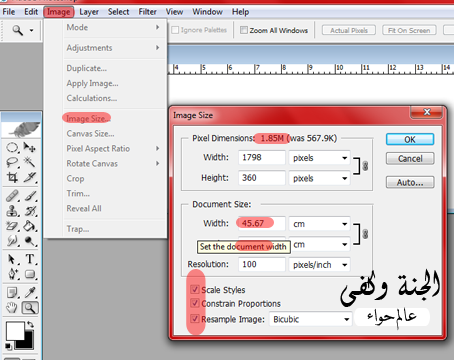Uncheck Resample Image checkbox
The image size is (454, 360).
[x=195, y=318]
